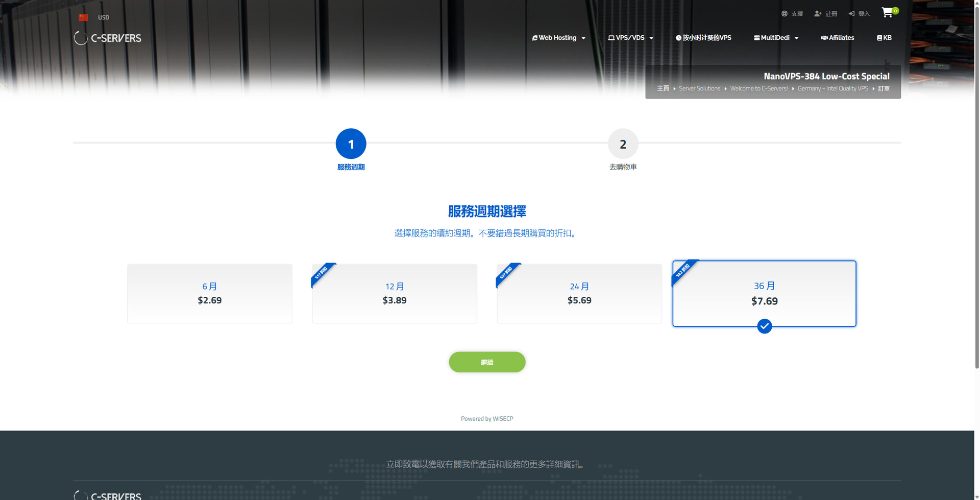Expand the VPS/VDS dropdown menu
Image resolution: width=980 pixels, height=500 pixels.
(x=630, y=38)
